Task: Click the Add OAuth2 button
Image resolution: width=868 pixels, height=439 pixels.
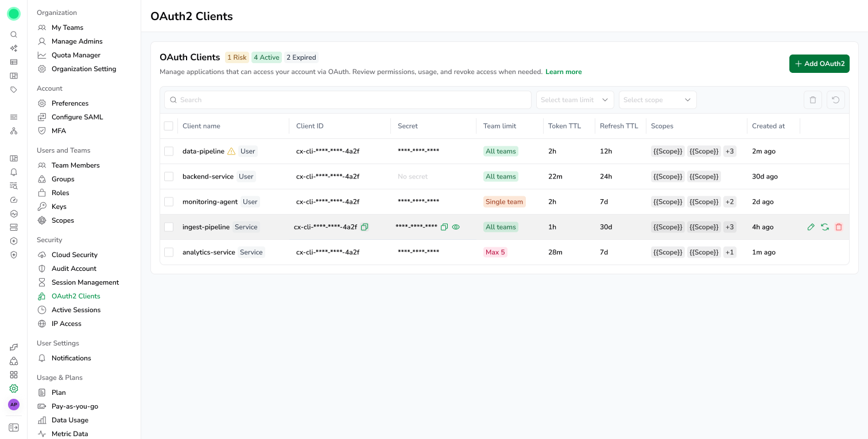Action: click(819, 64)
